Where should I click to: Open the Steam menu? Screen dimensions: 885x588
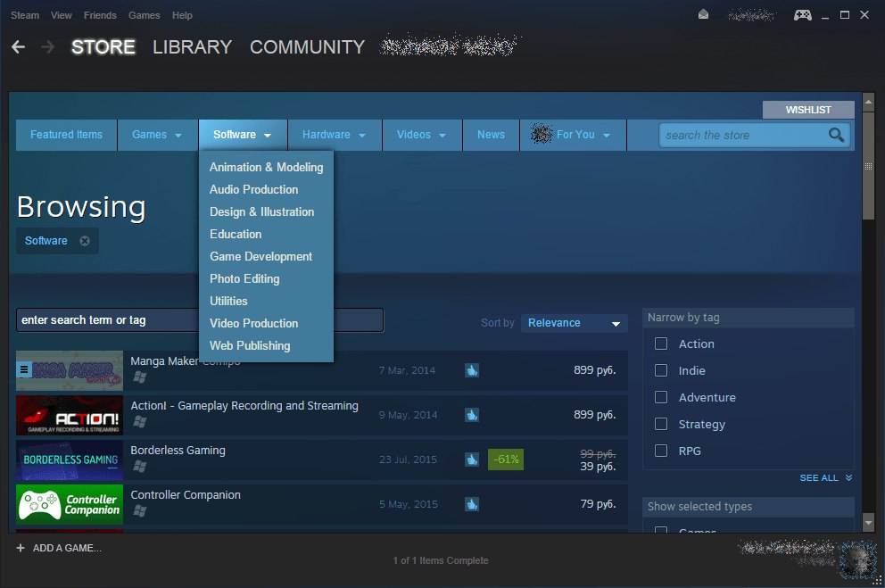pyautogui.click(x=25, y=15)
